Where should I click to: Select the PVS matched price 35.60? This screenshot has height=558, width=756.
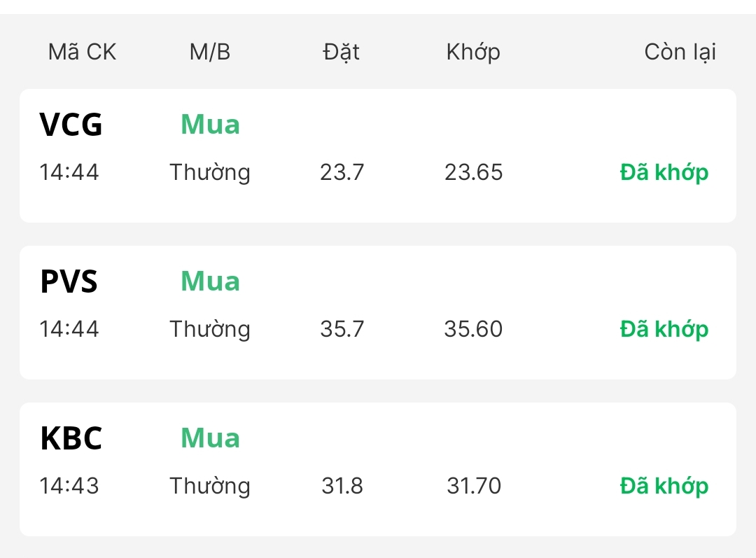[x=473, y=329]
